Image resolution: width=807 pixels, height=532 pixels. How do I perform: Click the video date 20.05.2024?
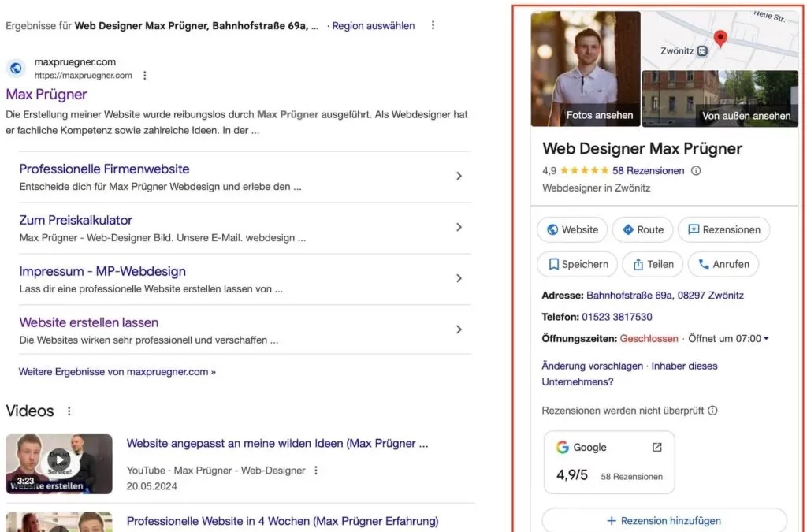tap(151, 486)
